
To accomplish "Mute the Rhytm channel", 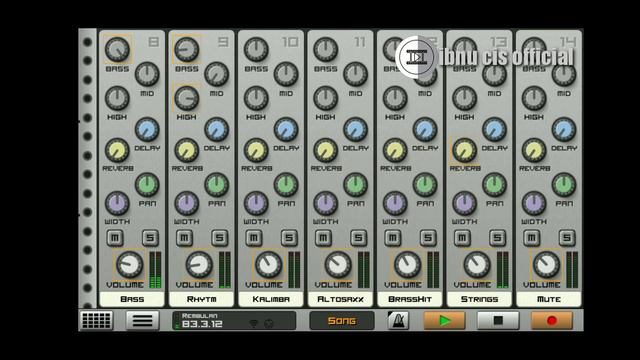I will (184, 238).
